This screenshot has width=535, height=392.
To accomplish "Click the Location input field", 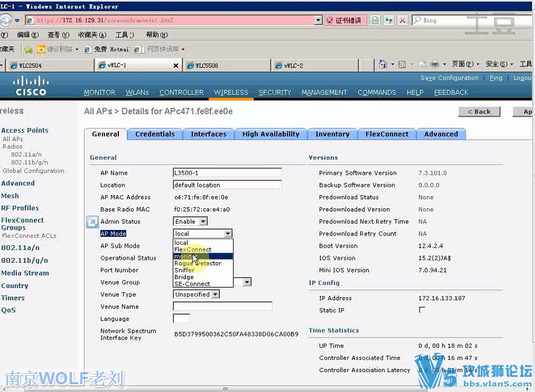I will click(x=227, y=185).
